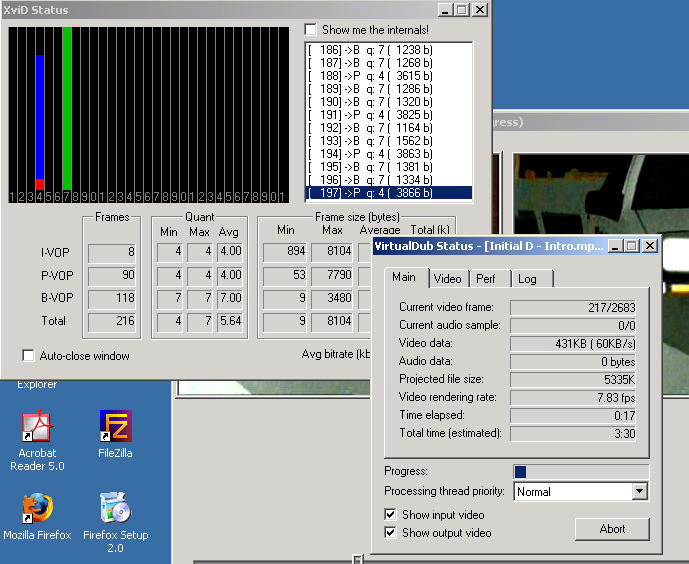Click Time elapsed value 0:17
The image size is (689, 564).
click(573, 416)
